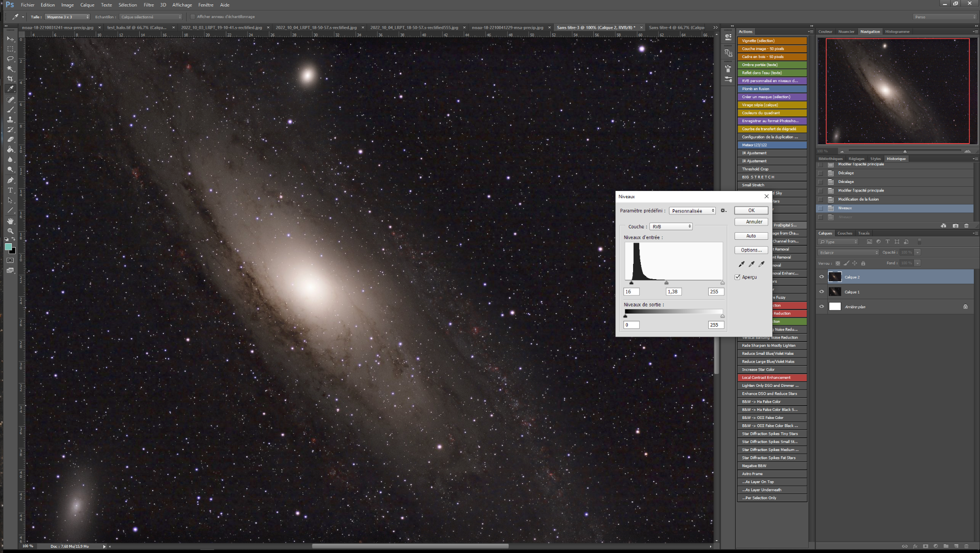Image resolution: width=980 pixels, height=553 pixels.
Task: Select the Text tool in the left toolbar
Action: tap(10, 191)
